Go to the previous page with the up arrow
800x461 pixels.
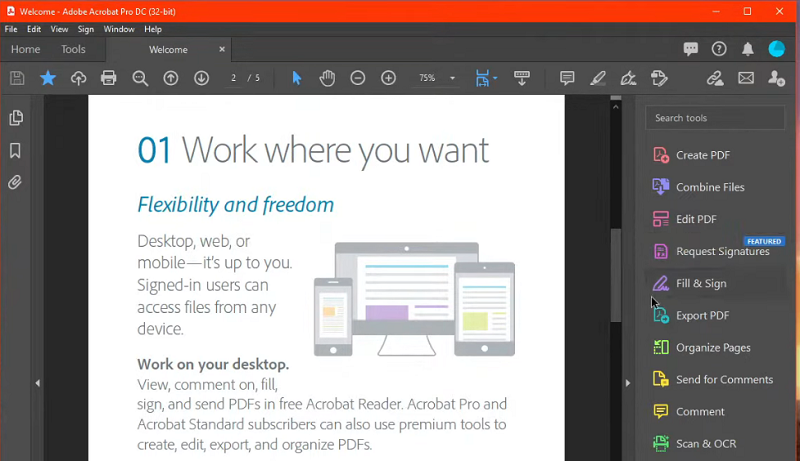(x=171, y=78)
